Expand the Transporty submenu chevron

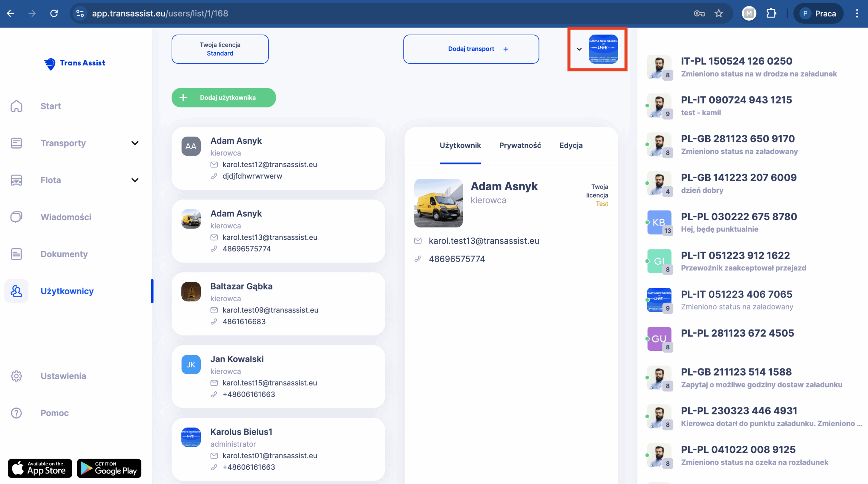(135, 143)
